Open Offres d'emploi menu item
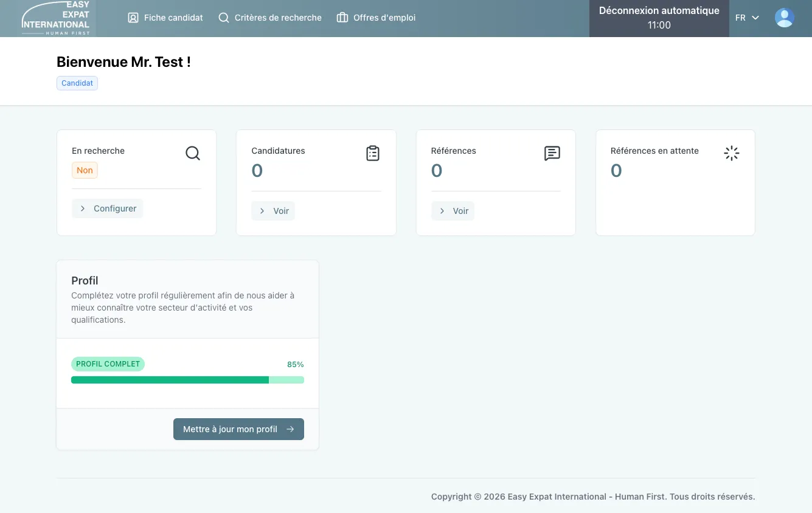This screenshot has height=513, width=812. [376, 18]
